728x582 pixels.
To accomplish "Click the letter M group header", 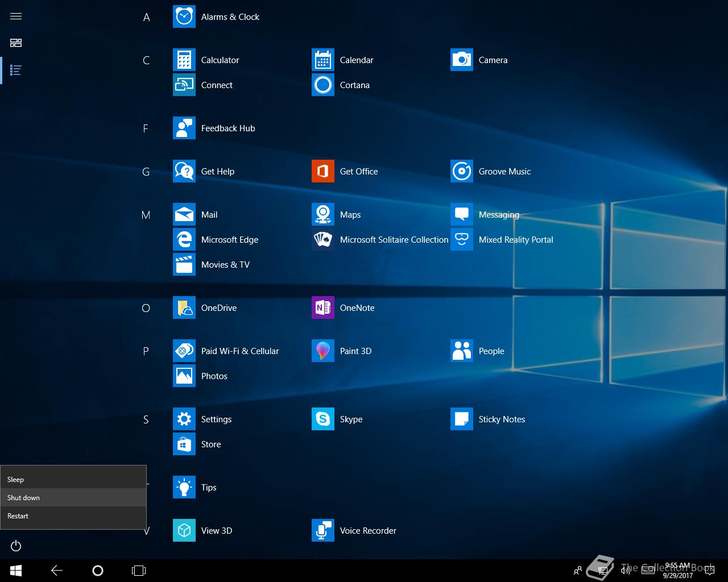I will pos(146,215).
